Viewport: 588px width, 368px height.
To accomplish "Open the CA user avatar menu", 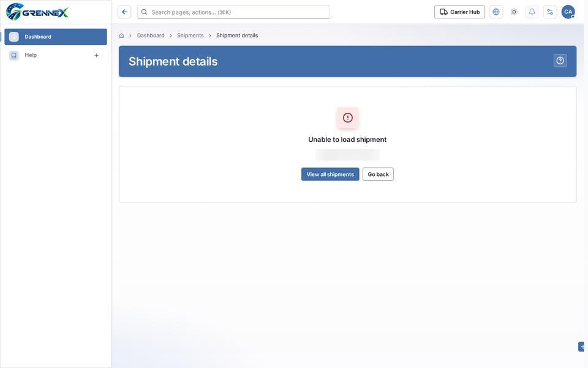I will click(x=568, y=12).
